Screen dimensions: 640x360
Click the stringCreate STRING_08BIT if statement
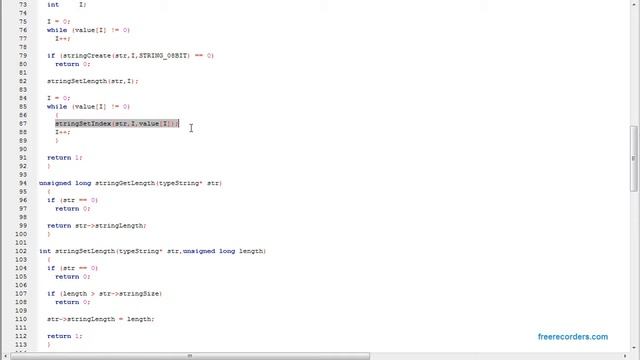130,56
